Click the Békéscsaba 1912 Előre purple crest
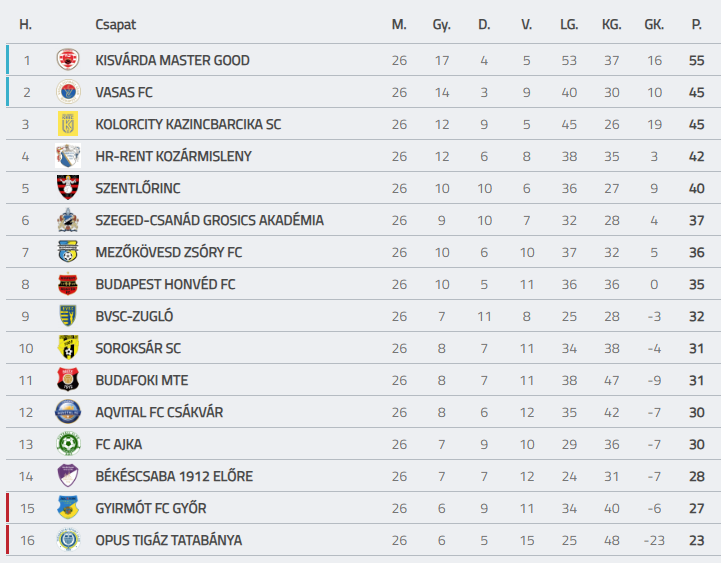 (x=68, y=476)
